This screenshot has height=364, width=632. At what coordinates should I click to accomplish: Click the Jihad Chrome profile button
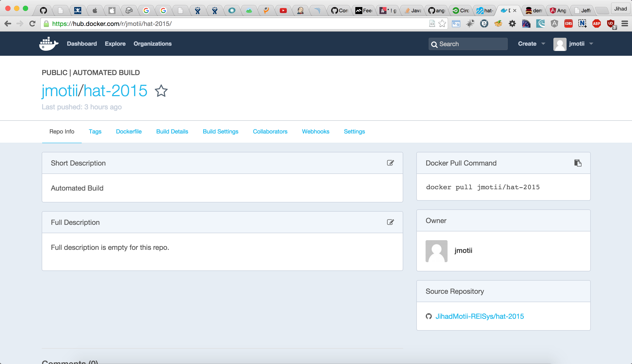tap(621, 9)
